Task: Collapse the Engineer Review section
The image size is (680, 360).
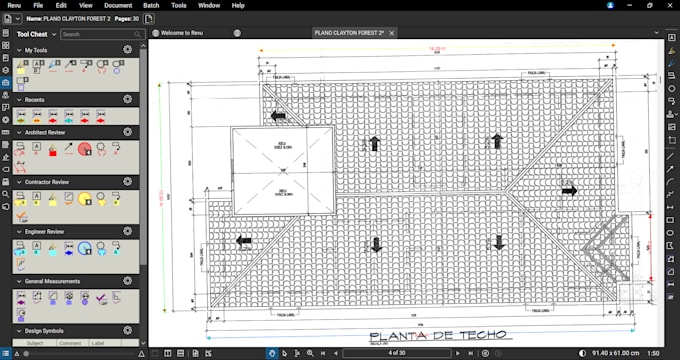Action: click(19, 232)
